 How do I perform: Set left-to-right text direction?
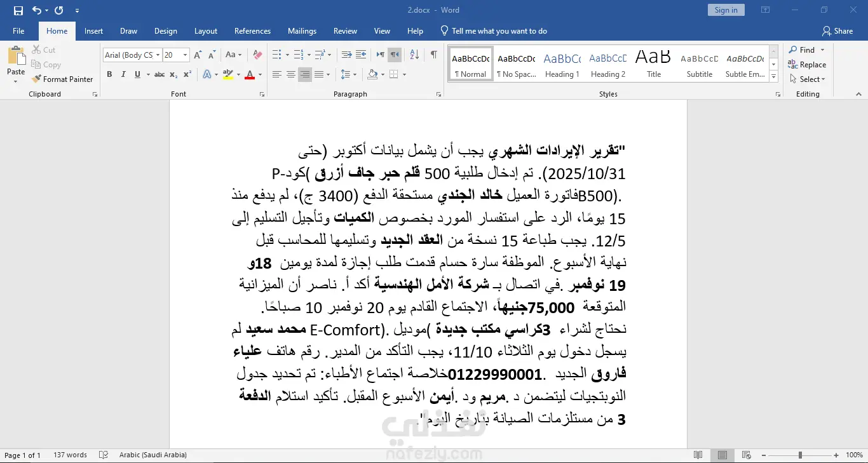coord(380,55)
